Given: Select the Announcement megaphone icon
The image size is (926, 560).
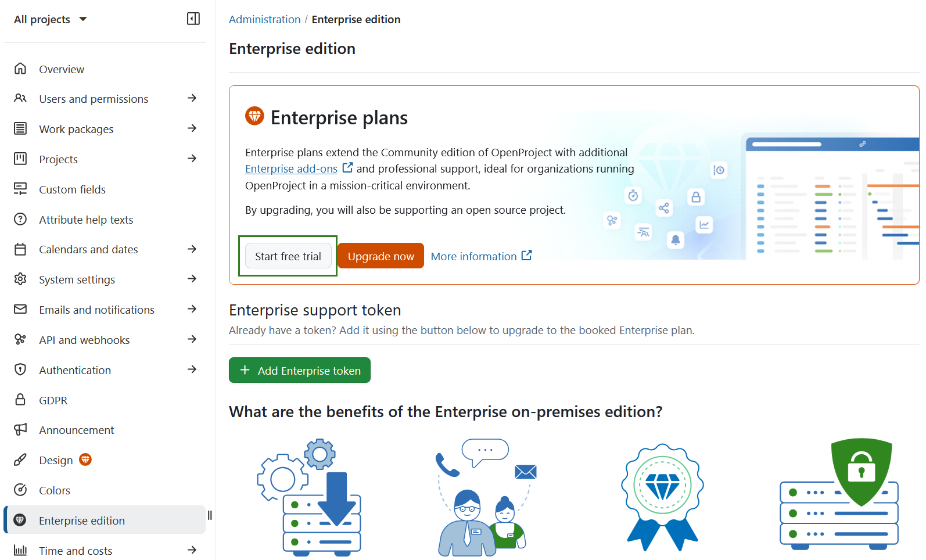Looking at the screenshot, I should coord(20,429).
